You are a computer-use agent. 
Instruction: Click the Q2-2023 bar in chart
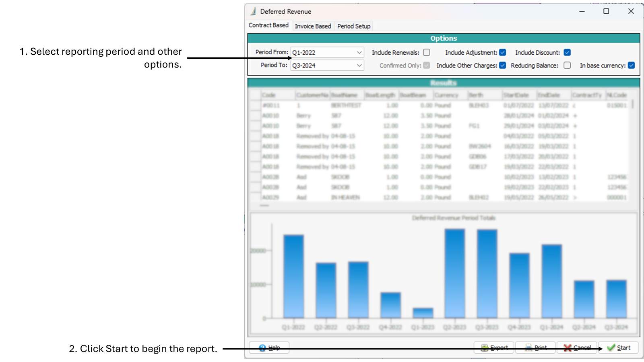pyautogui.click(x=454, y=274)
